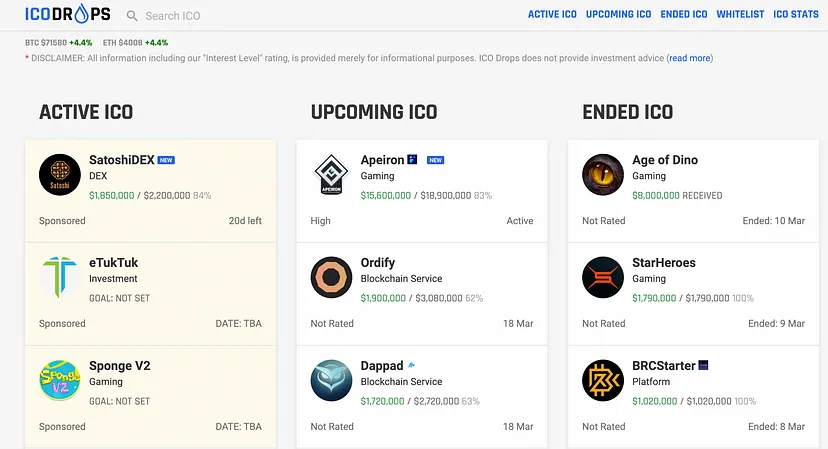This screenshot has width=828, height=449.
Task: Focus the Search ICO input field
Action: point(200,16)
